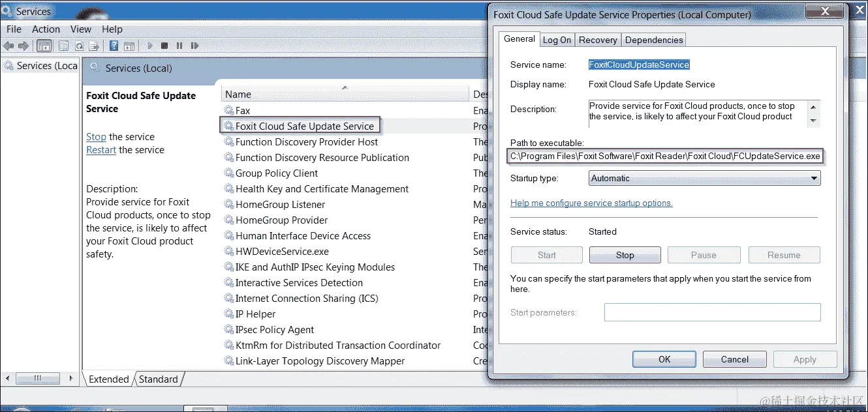Click the Start parameters text box
Screen dimensions: 868x412
pyautogui.click(x=712, y=312)
